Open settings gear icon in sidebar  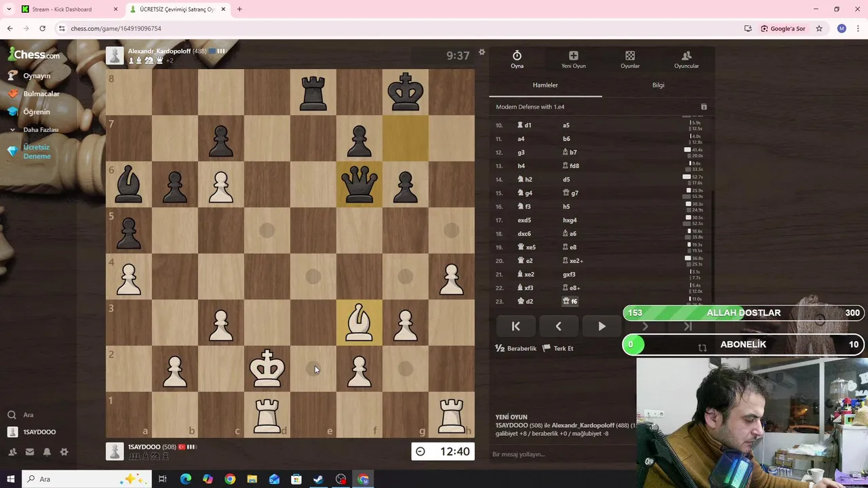(x=64, y=452)
